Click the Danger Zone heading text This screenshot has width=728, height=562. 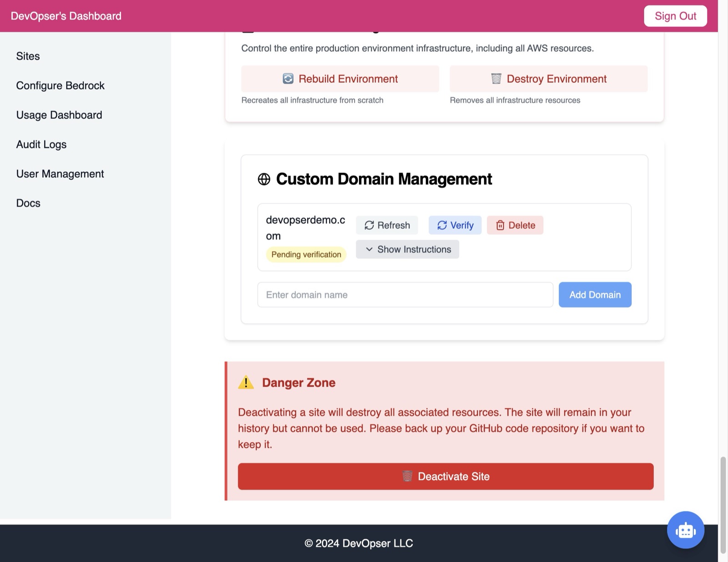point(298,383)
